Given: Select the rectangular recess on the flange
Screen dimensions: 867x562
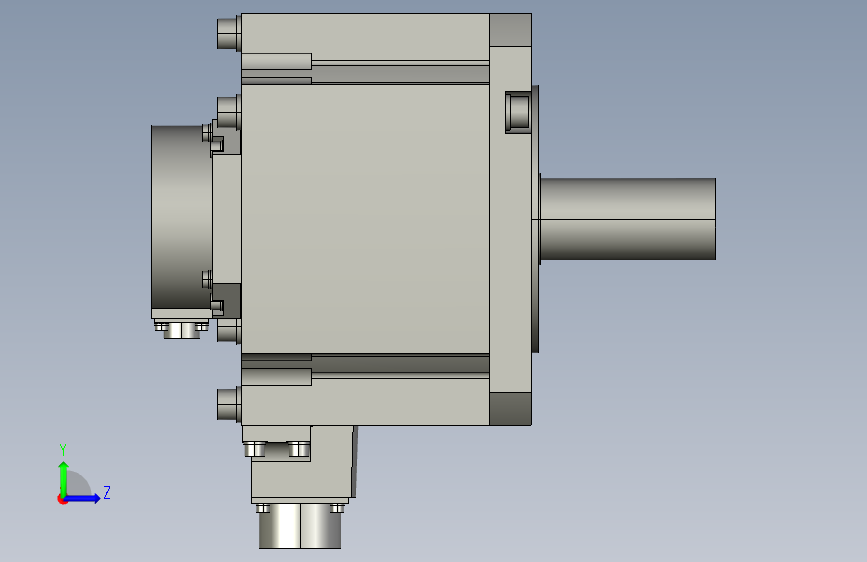Looking at the screenshot, I should click(x=518, y=112).
